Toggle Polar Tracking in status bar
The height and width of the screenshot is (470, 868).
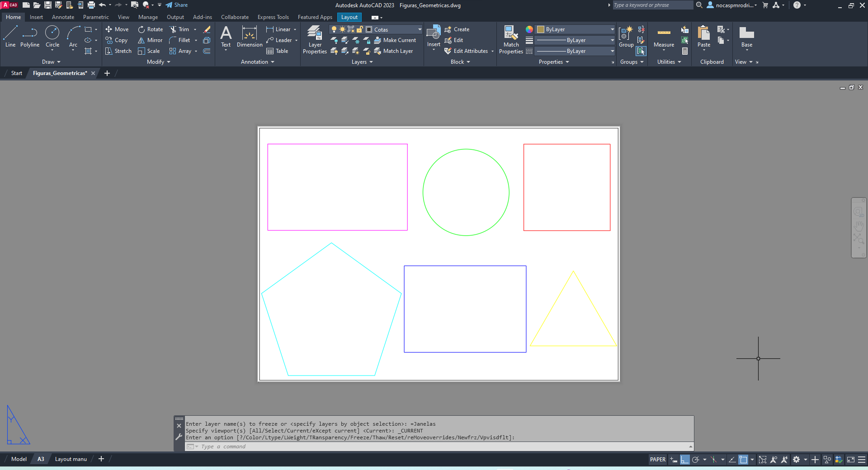click(x=696, y=460)
